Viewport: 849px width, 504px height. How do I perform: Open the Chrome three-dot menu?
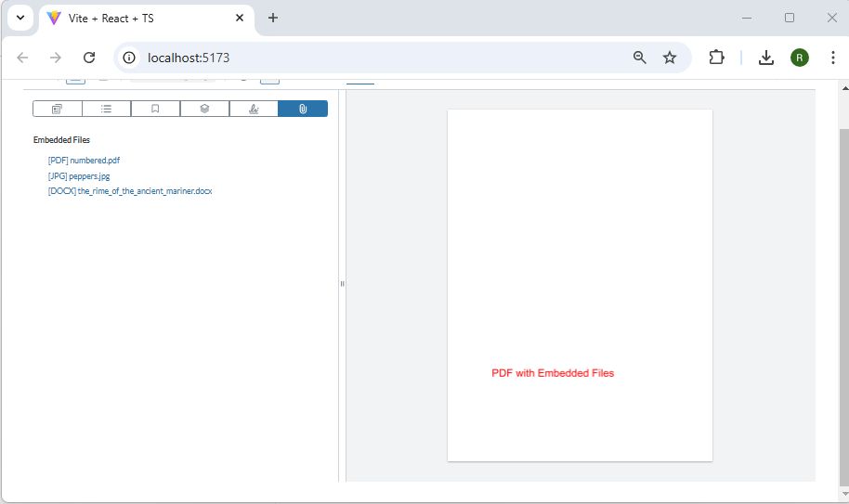click(833, 58)
